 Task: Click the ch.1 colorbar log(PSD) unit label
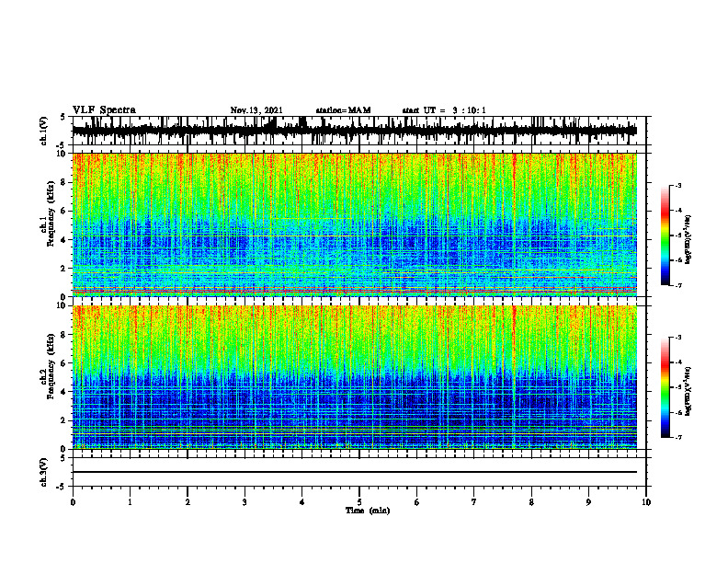click(x=688, y=240)
